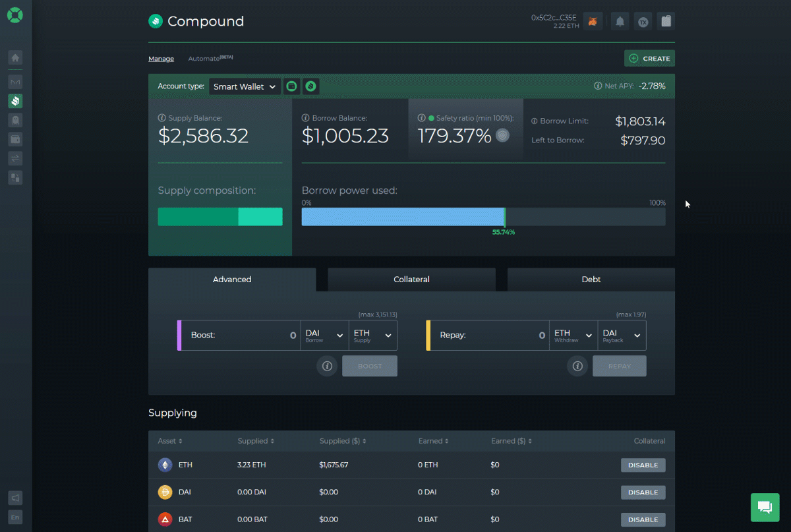This screenshot has height=532, width=791.
Task: Click the REPAY button
Action: click(620, 366)
